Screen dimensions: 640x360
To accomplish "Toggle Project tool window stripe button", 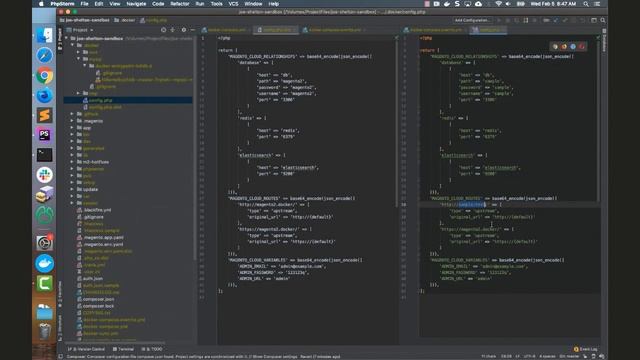I will click(x=60, y=39).
